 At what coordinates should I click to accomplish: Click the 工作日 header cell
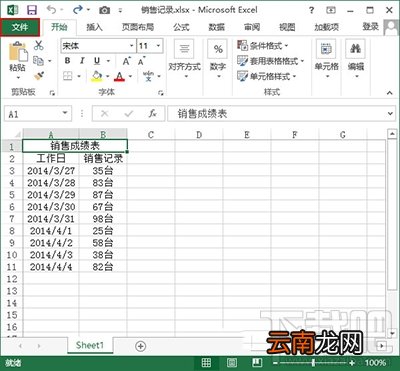tap(51, 158)
